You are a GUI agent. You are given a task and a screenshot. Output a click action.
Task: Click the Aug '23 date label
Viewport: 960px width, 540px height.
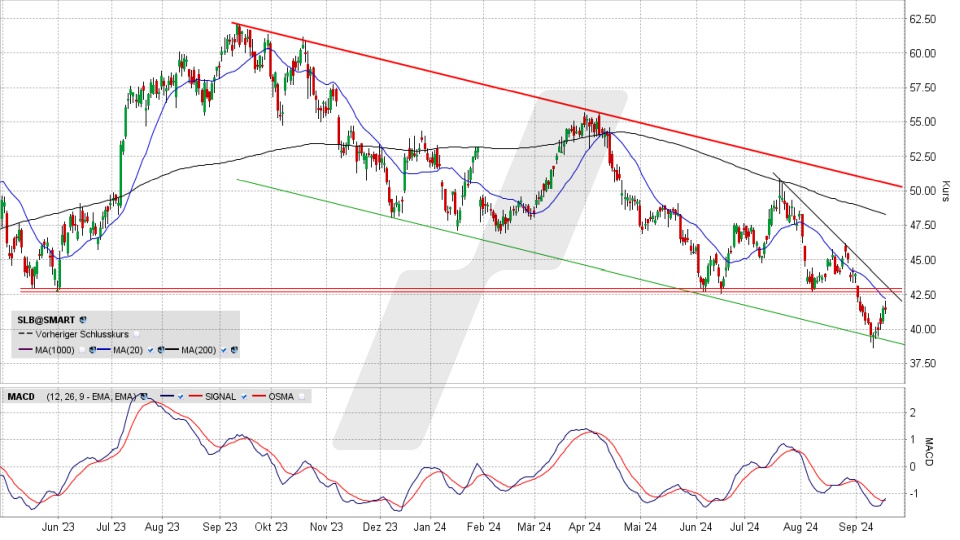(162, 527)
